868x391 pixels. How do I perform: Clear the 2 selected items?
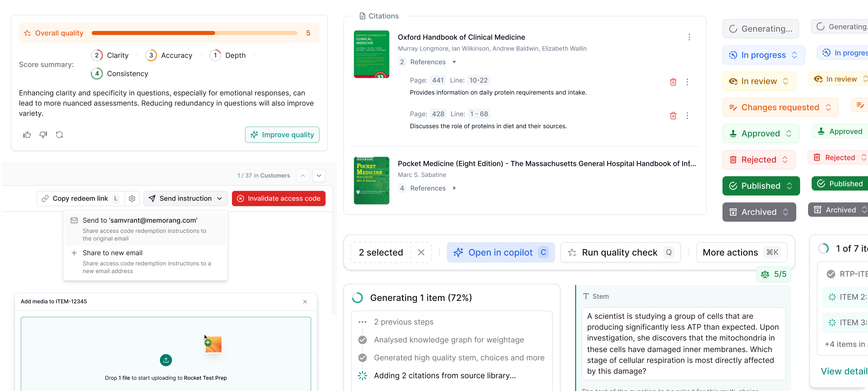click(x=421, y=252)
